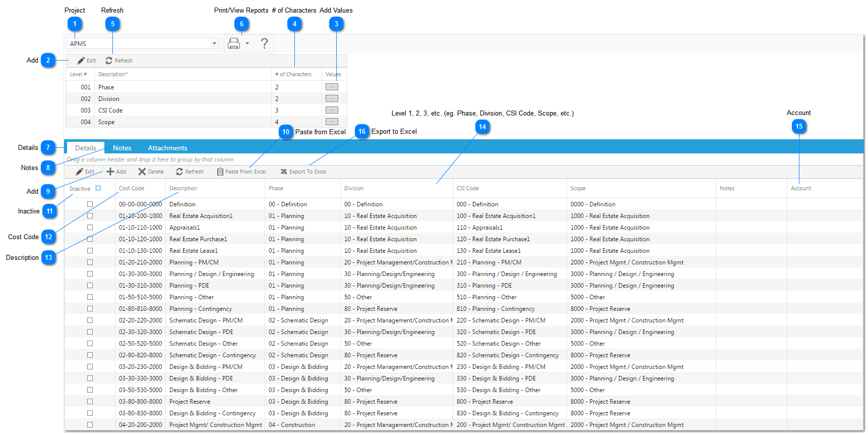868x435 pixels.
Task: Open the Print/View Reports printer icon
Action: click(x=234, y=44)
